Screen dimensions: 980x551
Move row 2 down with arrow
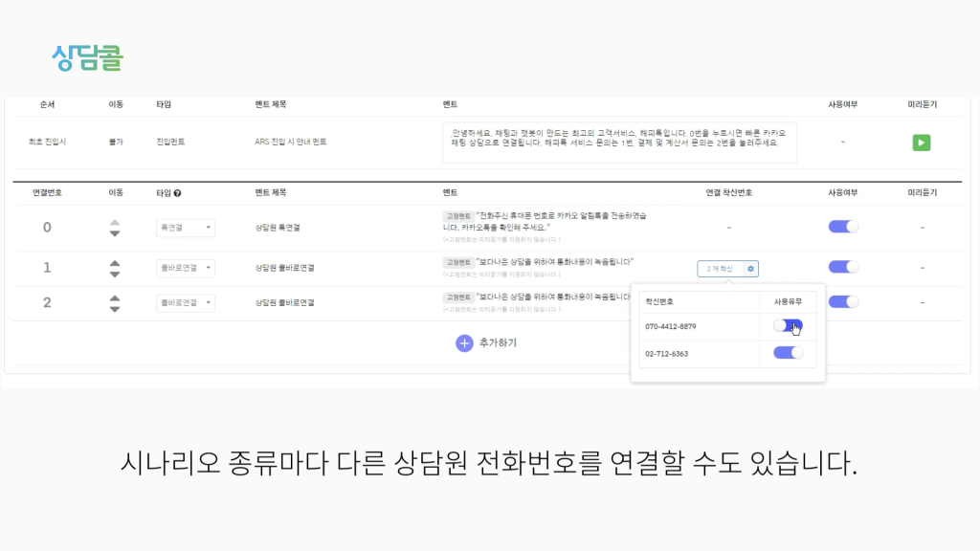click(115, 309)
